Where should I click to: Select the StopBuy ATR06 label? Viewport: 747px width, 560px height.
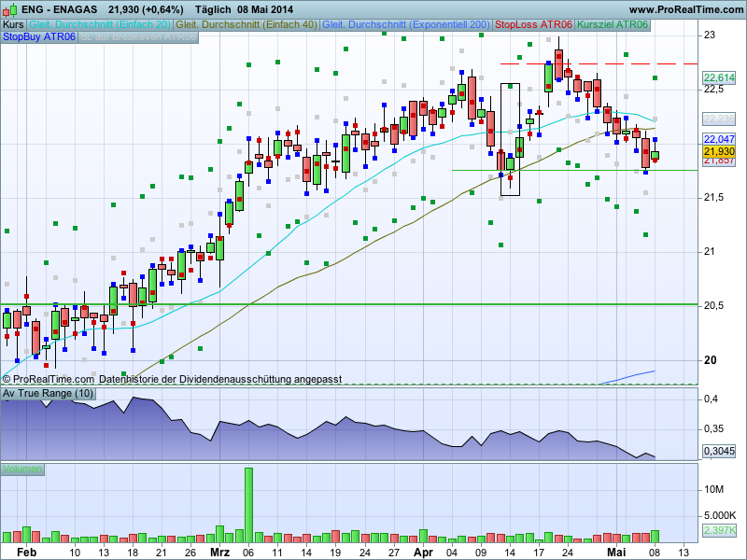(39, 37)
